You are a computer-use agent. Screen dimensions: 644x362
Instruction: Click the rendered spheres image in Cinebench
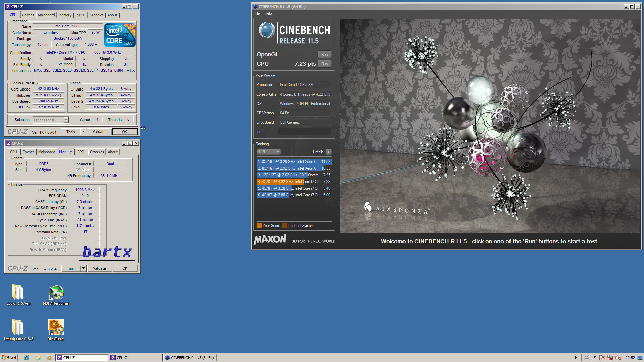tap(490, 126)
